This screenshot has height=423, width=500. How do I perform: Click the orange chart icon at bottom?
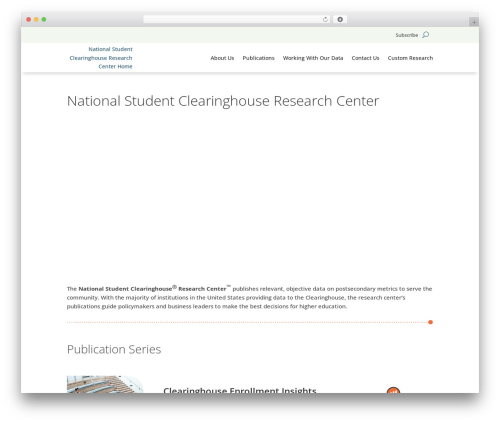coord(393,390)
